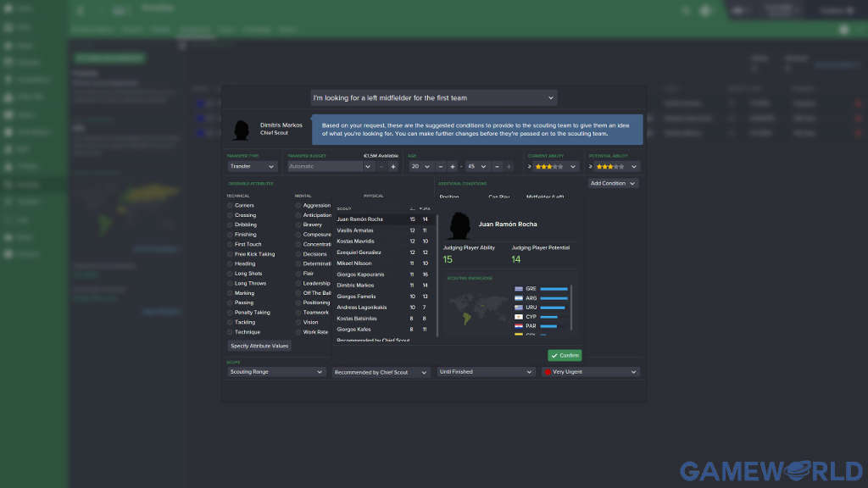The height and width of the screenshot is (488, 868).
Task: Toggle the Technique attribute
Action: 230,332
